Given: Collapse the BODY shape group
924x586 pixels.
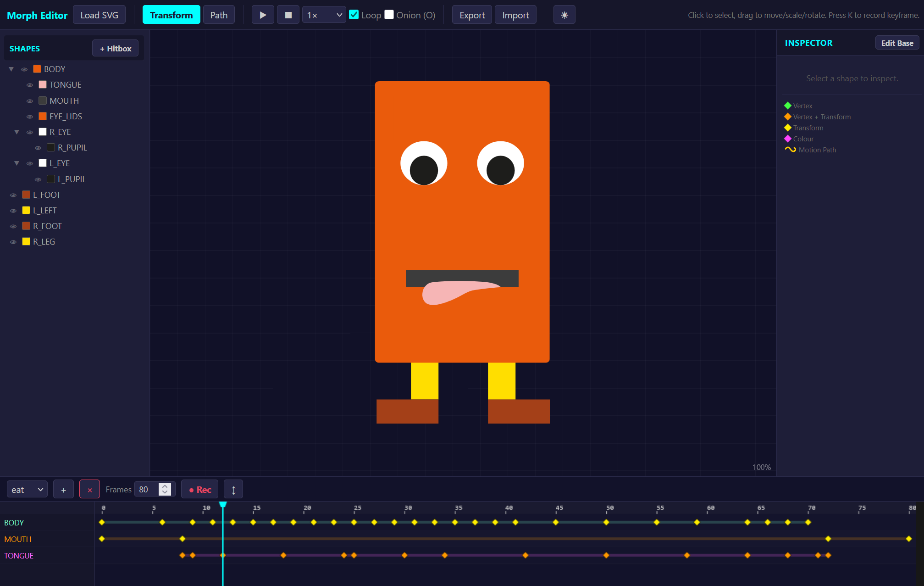Looking at the screenshot, I should pyautogui.click(x=11, y=69).
